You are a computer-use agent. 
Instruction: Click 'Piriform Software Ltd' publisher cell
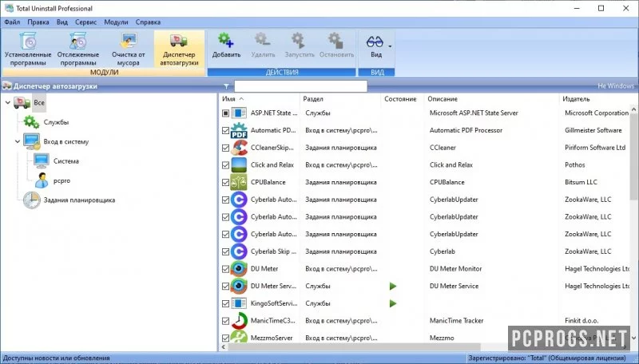[x=595, y=148]
